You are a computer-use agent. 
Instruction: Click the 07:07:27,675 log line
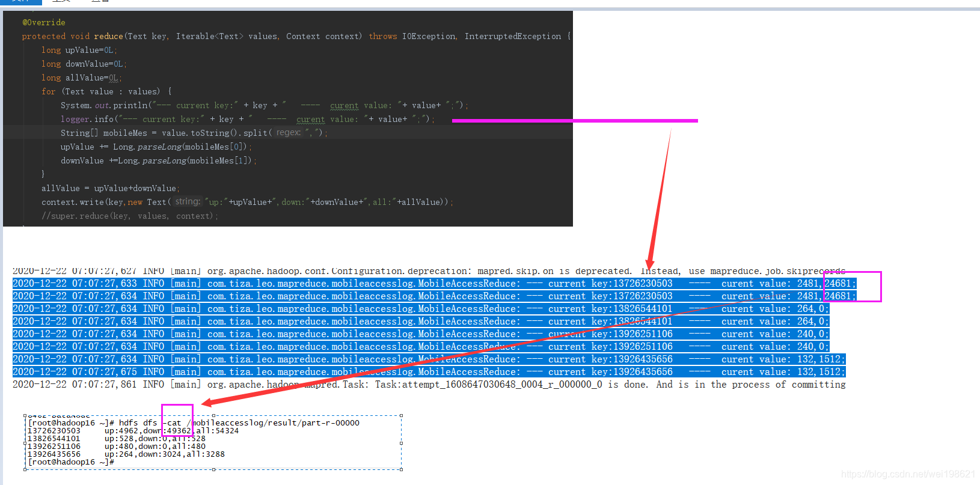429,372
